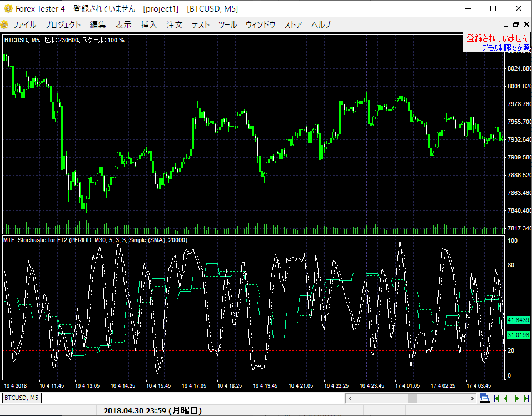Close the inner chart window
The height and width of the screenshot is (416, 532).
pyautogui.click(x=526, y=24)
